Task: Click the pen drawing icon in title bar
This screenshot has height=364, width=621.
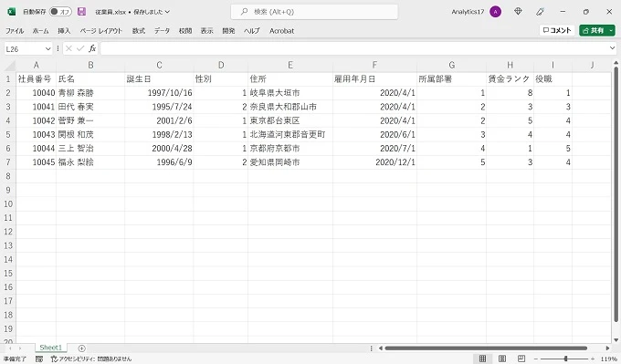Action: click(x=540, y=12)
